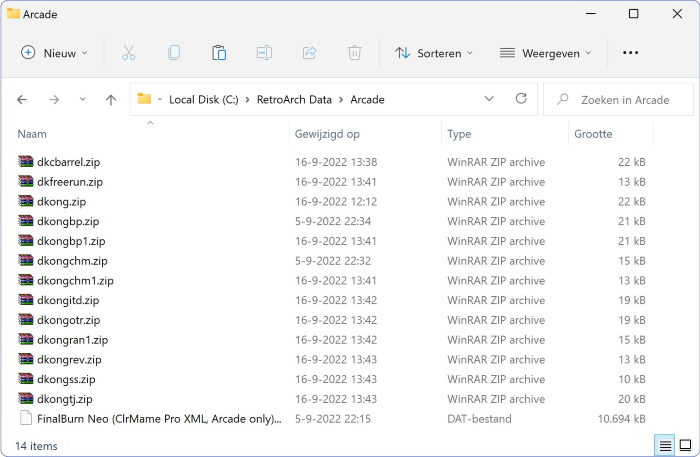Select the file dkongotr.zip
Screen dimensions: 700x457
point(69,320)
